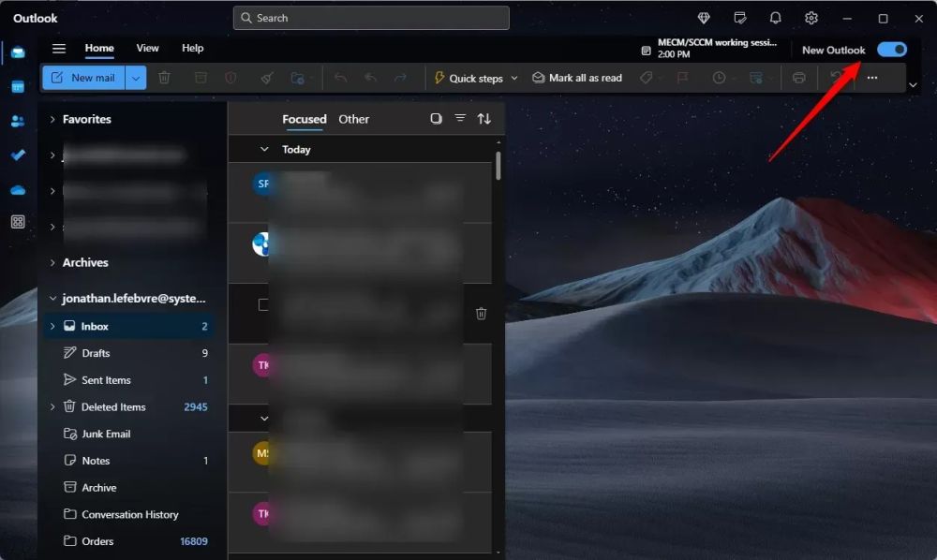
Task: Click Mark all as read
Action: (x=577, y=78)
